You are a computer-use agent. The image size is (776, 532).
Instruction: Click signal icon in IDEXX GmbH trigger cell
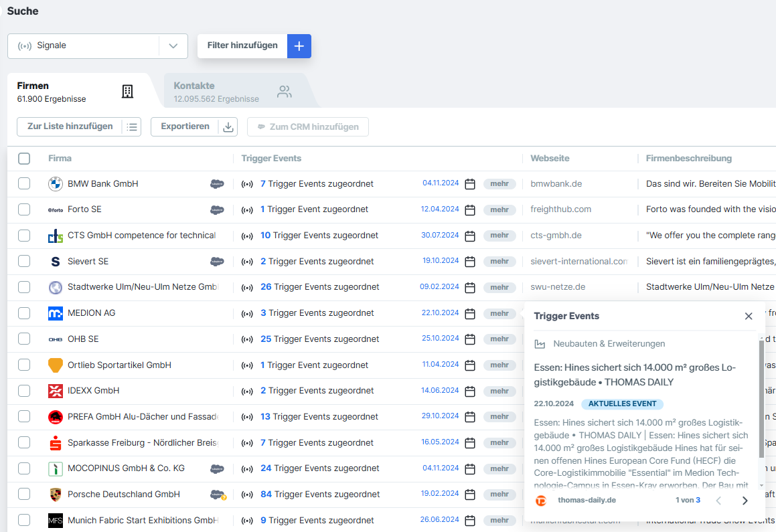coord(247,391)
